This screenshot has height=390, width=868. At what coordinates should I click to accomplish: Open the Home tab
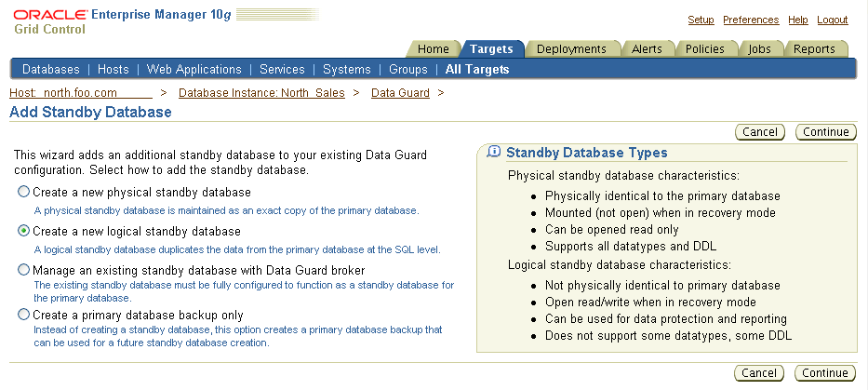433,49
